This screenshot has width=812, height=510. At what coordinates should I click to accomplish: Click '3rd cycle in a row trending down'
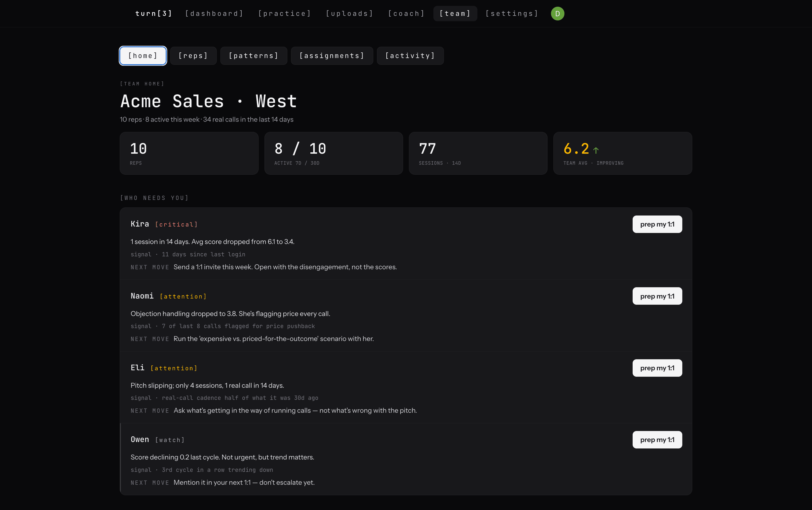(x=218, y=470)
